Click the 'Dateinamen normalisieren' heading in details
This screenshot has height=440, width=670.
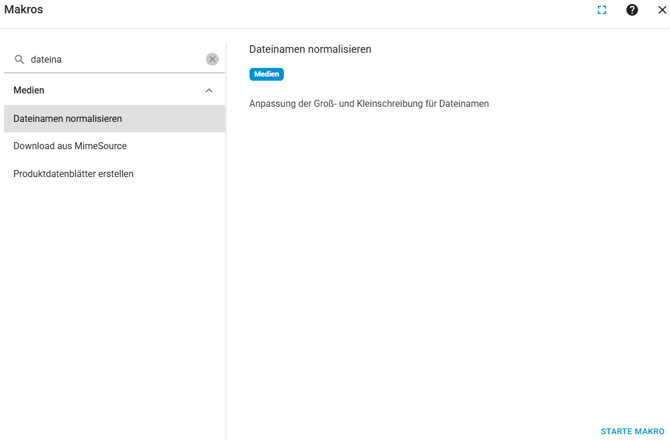[x=310, y=49]
